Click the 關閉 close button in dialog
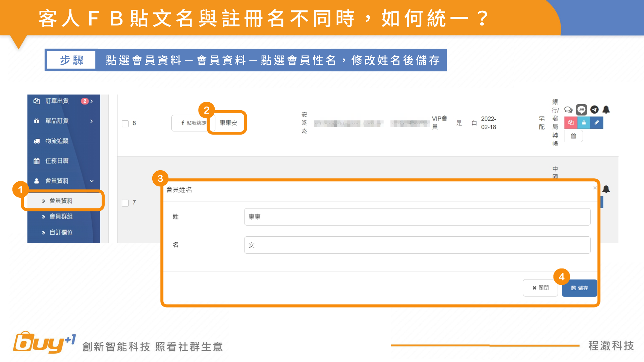 [x=540, y=288]
